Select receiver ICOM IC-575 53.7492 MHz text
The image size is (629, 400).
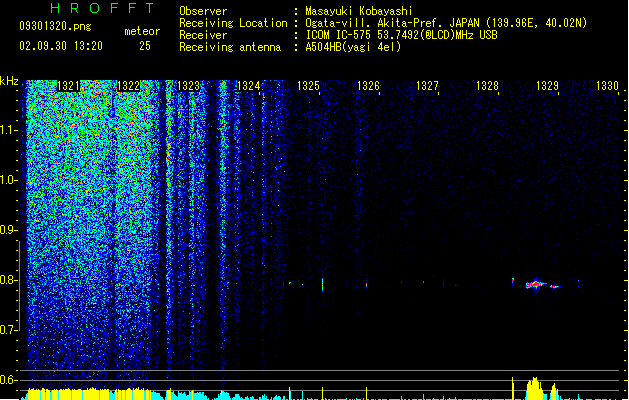[402, 35]
